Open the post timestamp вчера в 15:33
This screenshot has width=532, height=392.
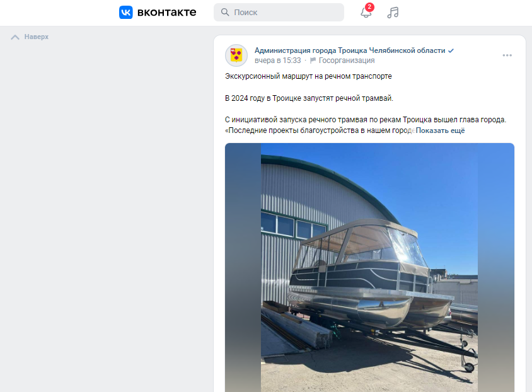(277, 61)
